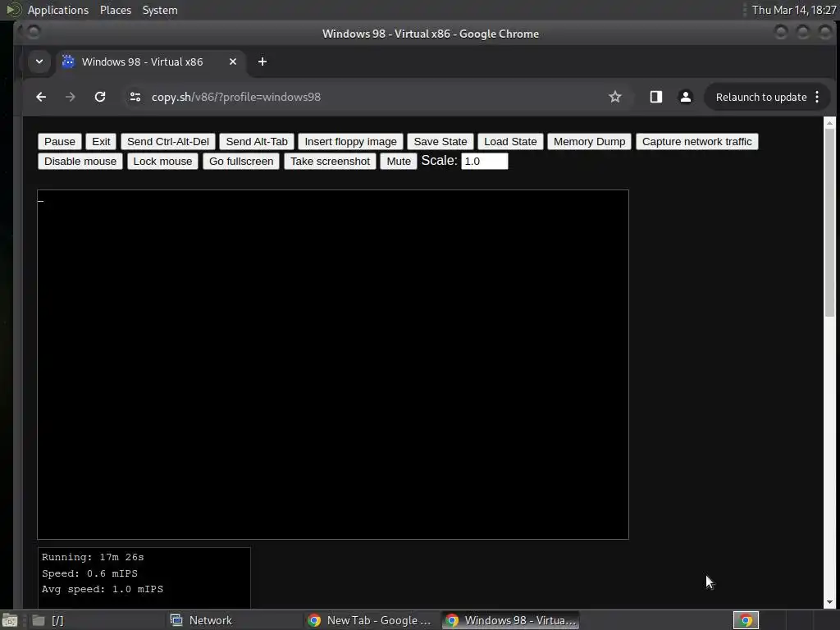
Task: Click the Scale input field
Action: point(484,162)
